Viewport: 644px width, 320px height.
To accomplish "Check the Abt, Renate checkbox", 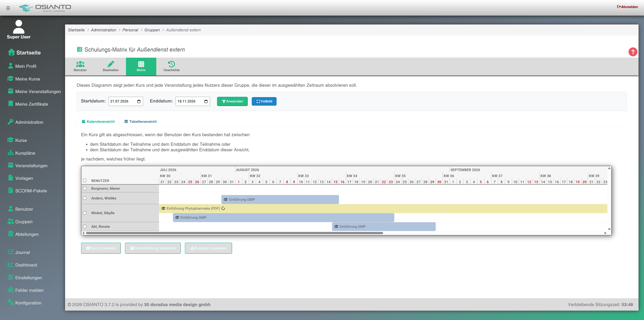I will (85, 226).
